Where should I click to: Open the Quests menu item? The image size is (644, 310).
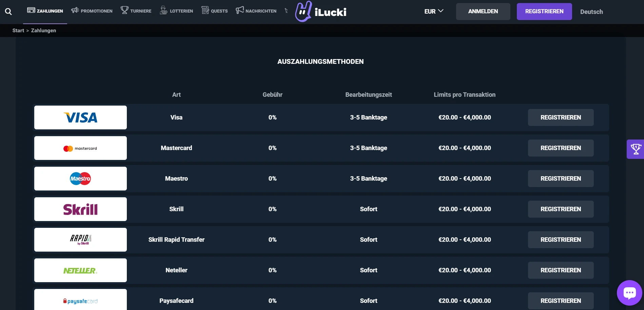coord(214,11)
